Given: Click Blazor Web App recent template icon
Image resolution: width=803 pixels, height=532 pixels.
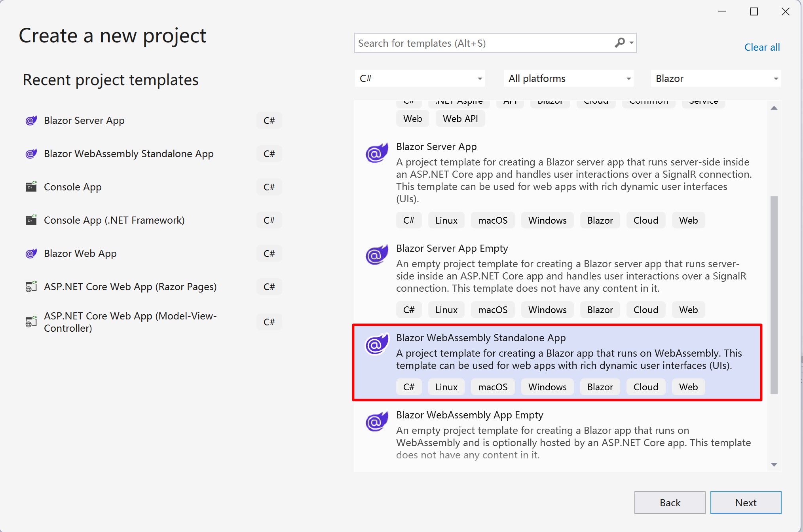Looking at the screenshot, I should [x=31, y=253].
